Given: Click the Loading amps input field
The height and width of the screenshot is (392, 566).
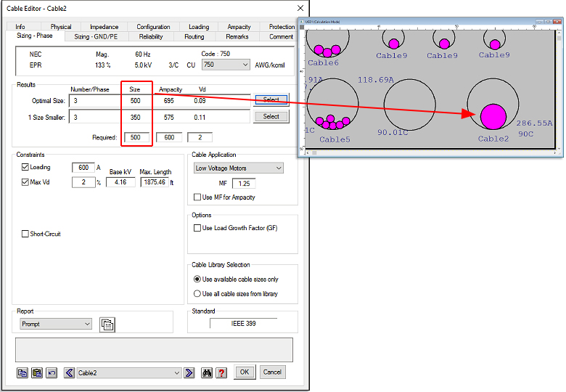Looking at the screenshot, I should coord(83,168).
